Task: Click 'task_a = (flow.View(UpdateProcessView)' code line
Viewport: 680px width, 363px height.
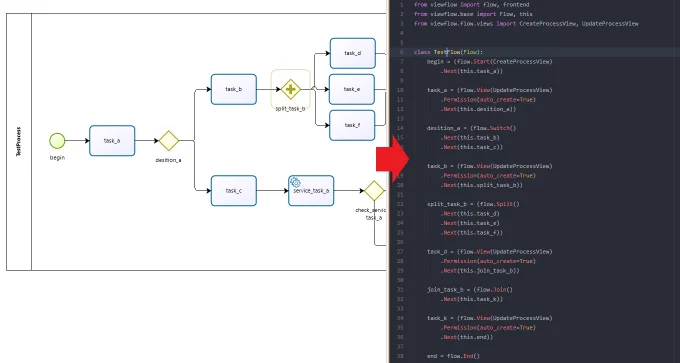Action: pyautogui.click(x=490, y=90)
